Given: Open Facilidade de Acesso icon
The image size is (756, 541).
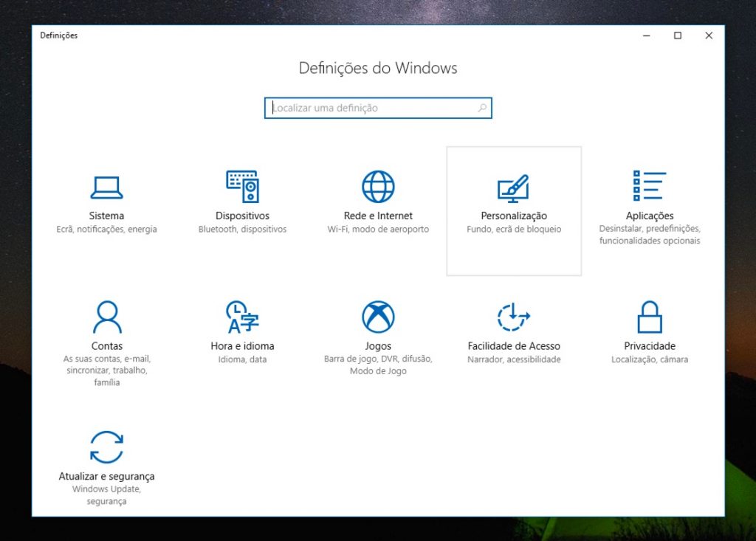Looking at the screenshot, I should tap(514, 316).
